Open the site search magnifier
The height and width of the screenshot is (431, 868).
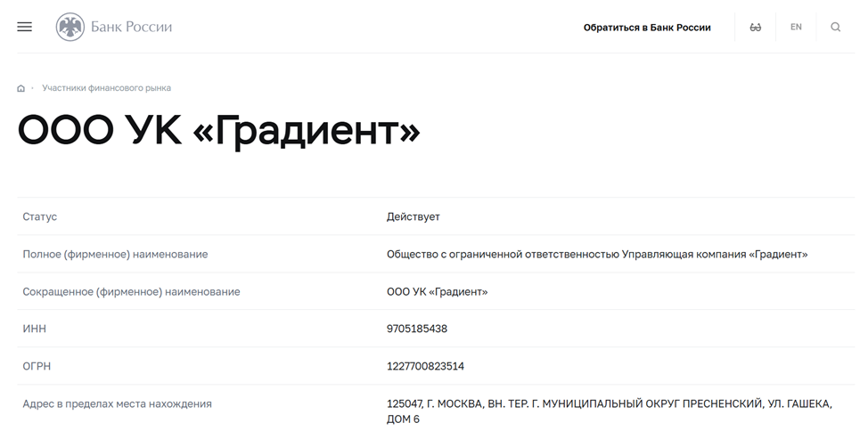835,27
